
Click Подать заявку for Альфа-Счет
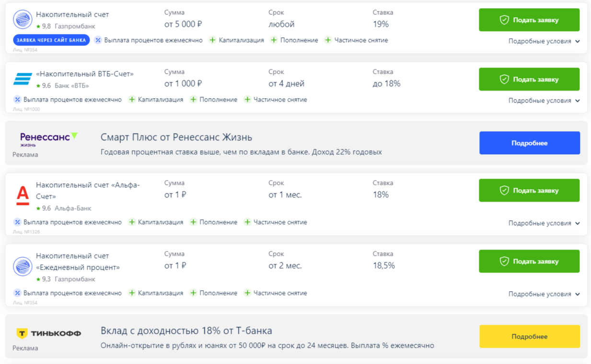click(529, 191)
